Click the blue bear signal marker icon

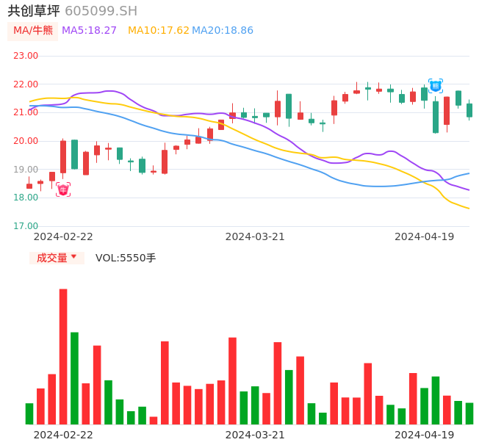point(436,86)
